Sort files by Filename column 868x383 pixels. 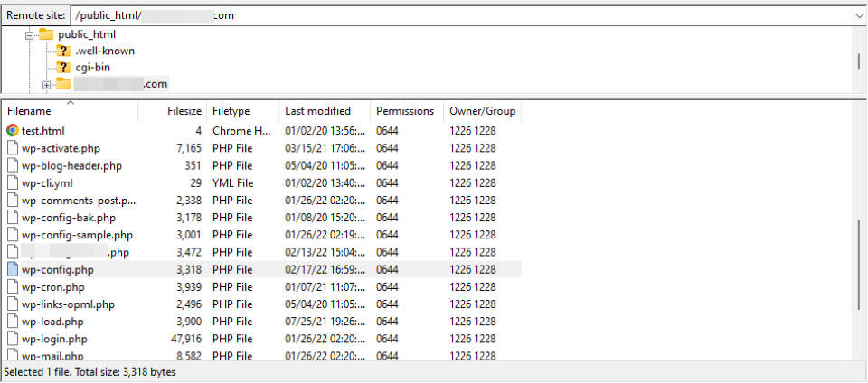71,111
